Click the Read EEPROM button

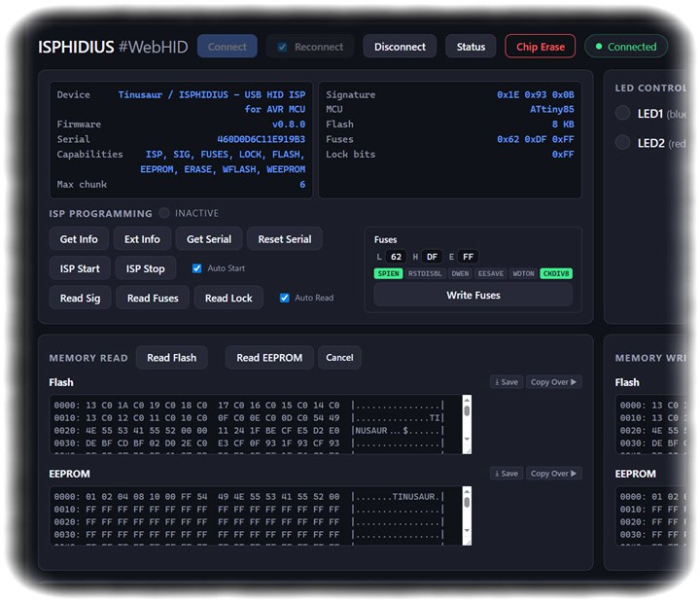tap(269, 357)
